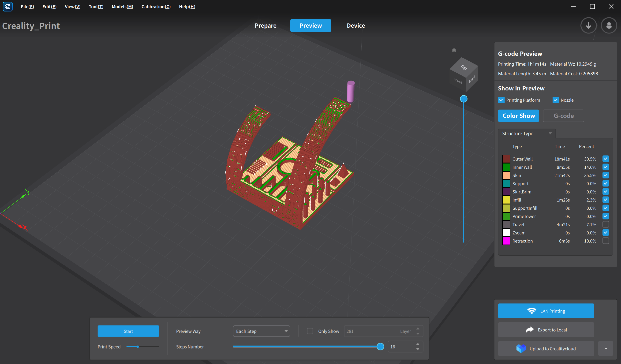This screenshot has height=364, width=621.
Task: Decrease the layer number with down arrow
Action: tap(418, 334)
